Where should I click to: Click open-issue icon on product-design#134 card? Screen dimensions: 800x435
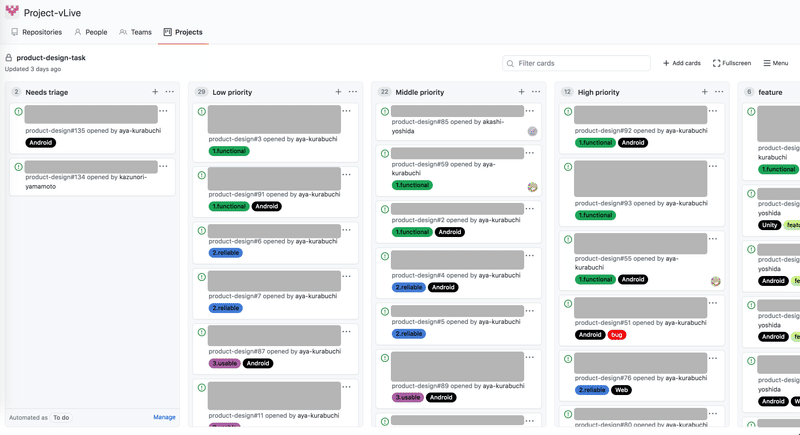(x=18, y=167)
